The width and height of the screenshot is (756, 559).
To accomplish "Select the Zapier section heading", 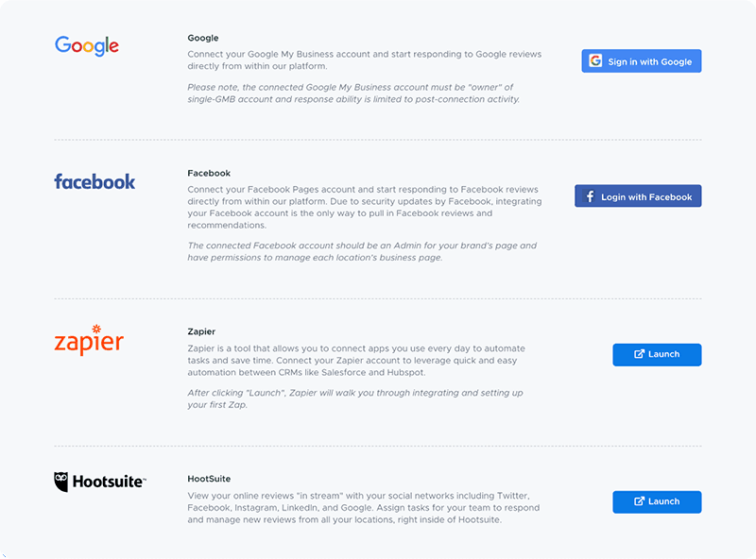I will click(x=201, y=331).
